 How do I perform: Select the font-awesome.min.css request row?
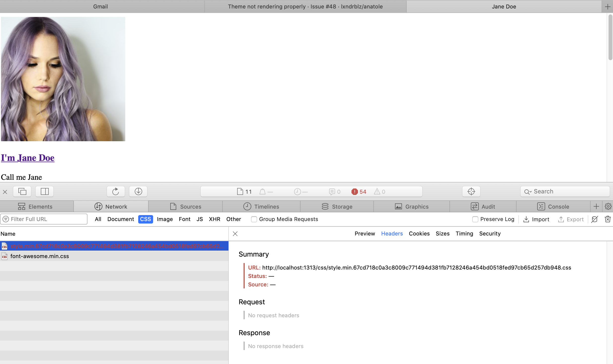click(x=114, y=256)
